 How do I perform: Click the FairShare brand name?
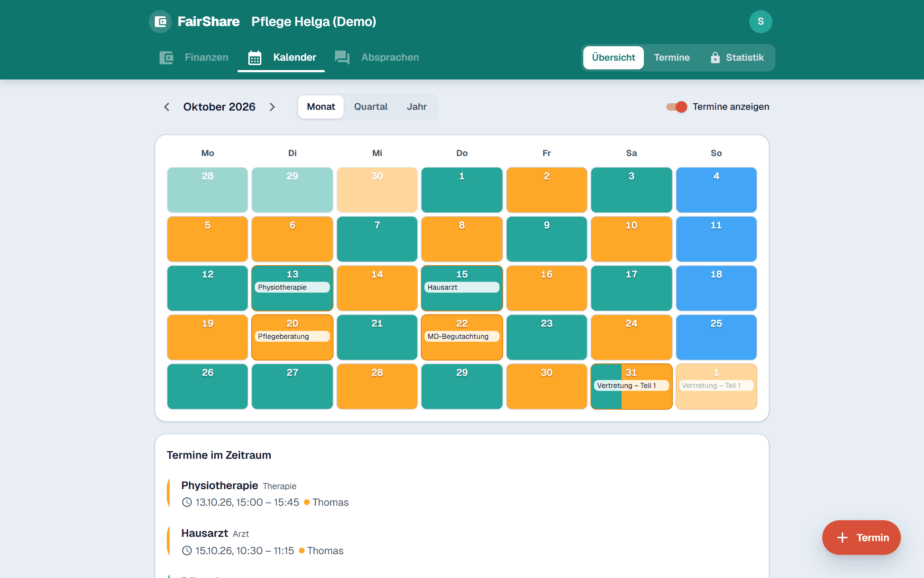pos(209,22)
